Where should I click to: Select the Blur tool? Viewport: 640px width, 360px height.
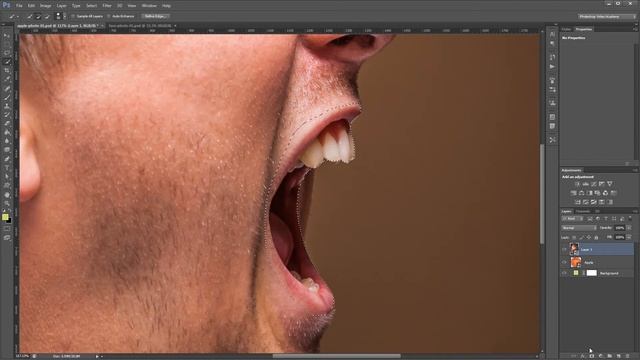[x=7, y=141]
